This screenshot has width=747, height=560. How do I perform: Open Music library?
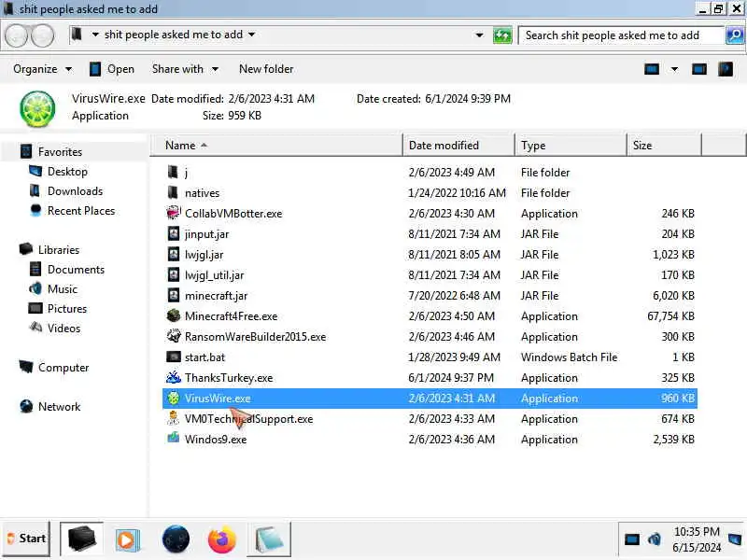coord(62,288)
